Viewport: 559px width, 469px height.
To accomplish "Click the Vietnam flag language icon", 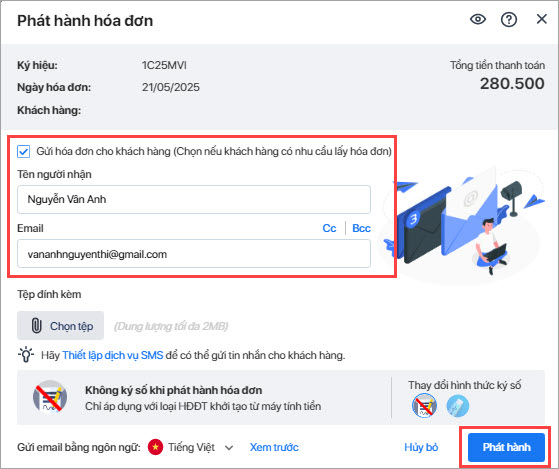I will [155, 447].
